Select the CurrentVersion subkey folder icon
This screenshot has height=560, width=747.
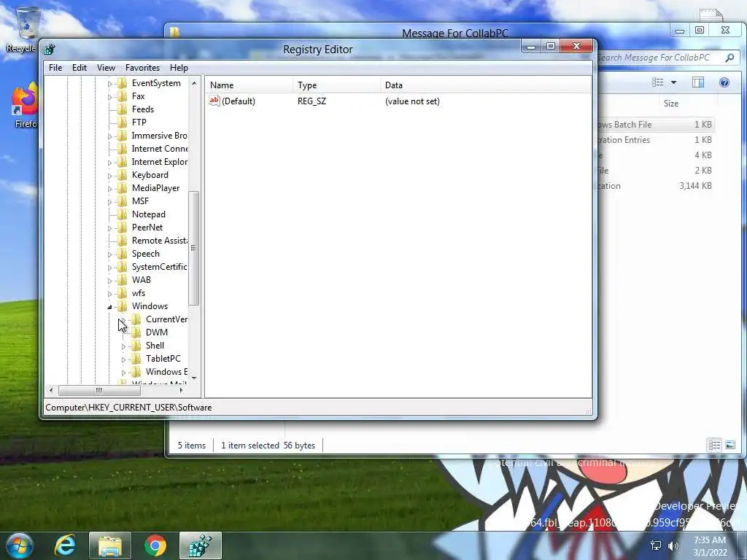[136, 319]
